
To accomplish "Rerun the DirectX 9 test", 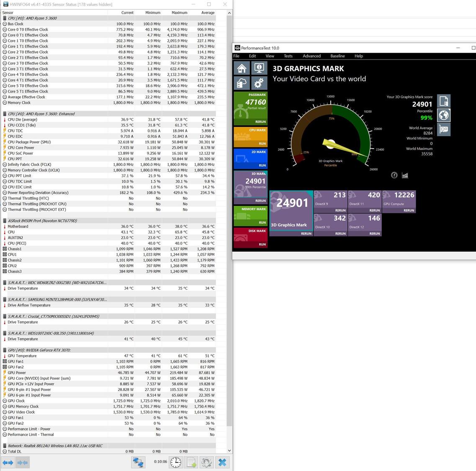I will click(x=340, y=211).
